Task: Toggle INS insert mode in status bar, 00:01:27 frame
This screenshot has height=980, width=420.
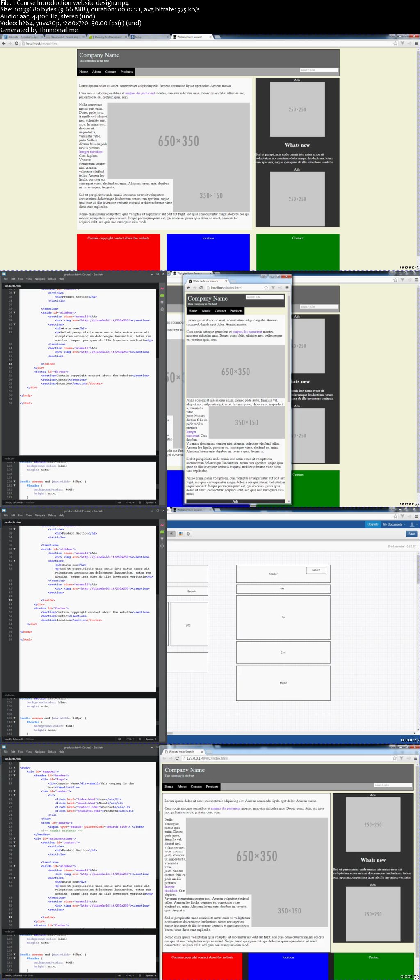Action: tap(119, 739)
